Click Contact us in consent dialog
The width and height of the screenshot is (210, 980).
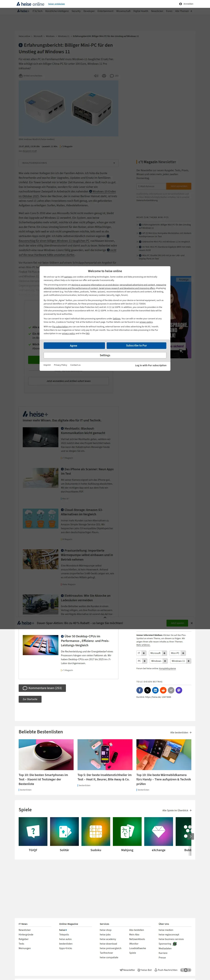click(x=75, y=365)
